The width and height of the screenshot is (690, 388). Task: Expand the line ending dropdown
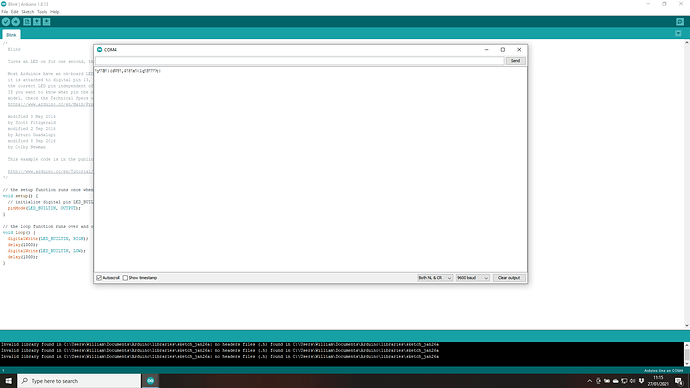pyautogui.click(x=434, y=278)
